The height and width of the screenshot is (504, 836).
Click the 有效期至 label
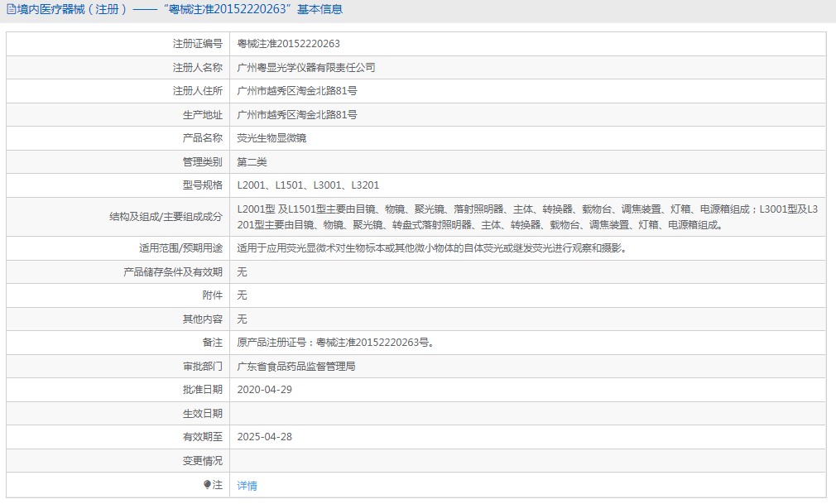tap(202, 437)
